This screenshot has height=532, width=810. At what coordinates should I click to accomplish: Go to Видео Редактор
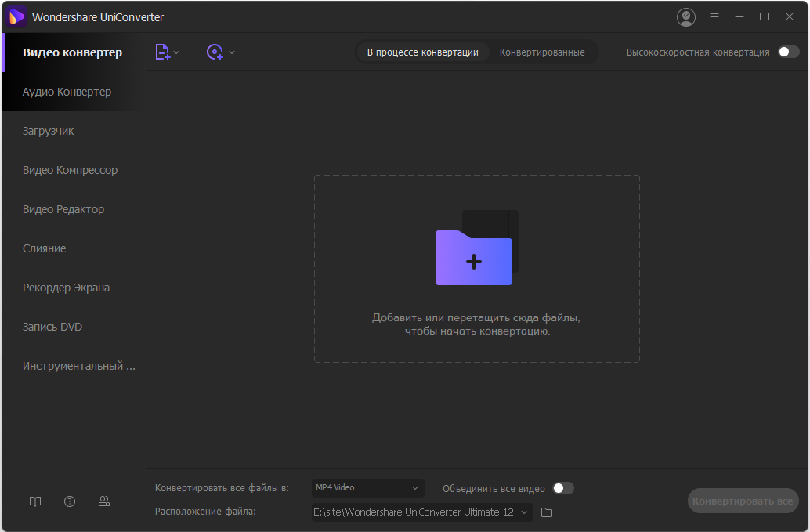pos(74,209)
